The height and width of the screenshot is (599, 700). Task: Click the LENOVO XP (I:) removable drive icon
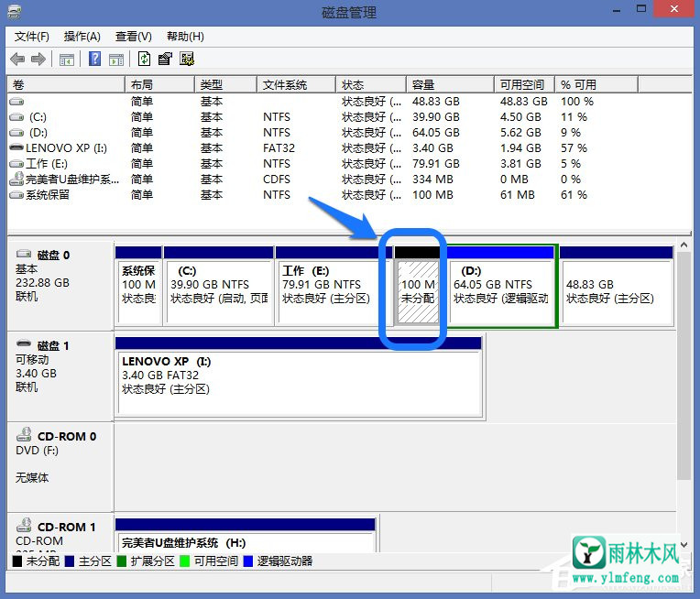click(16, 147)
